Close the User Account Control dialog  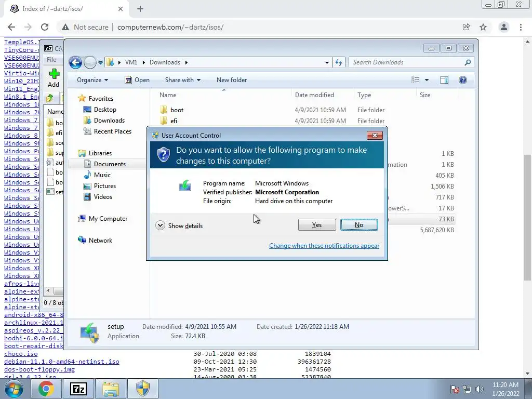[x=375, y=136]
